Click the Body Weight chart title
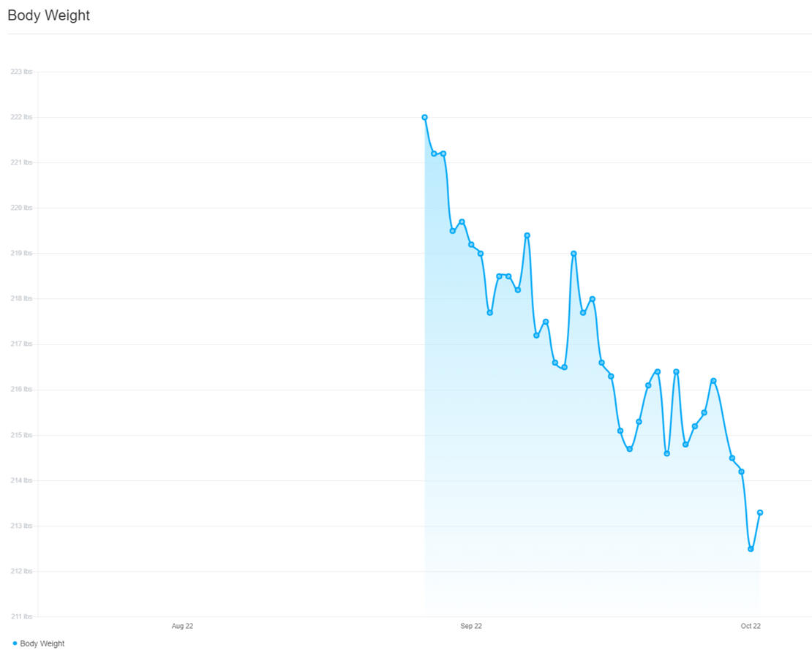This screenshot has width=812, height=658. 48,15
